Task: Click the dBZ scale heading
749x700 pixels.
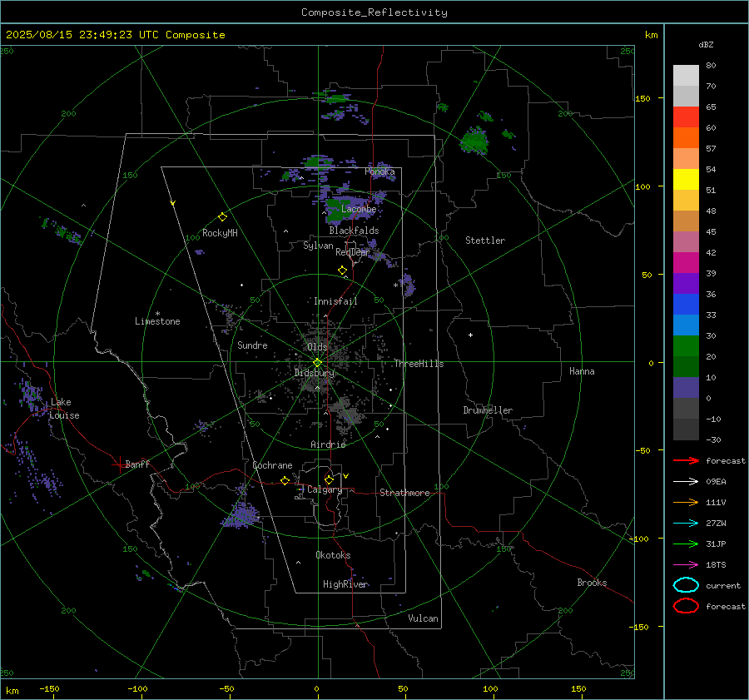Action: [706, 45]
